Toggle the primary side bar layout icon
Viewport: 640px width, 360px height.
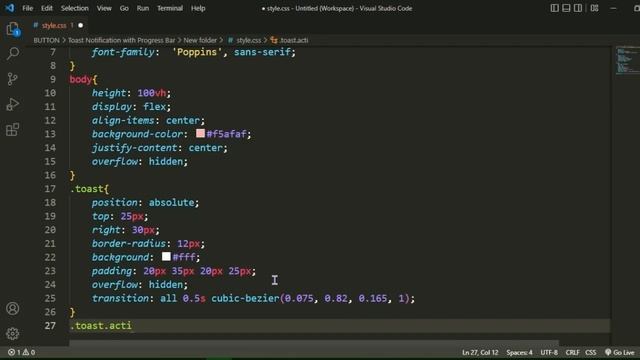pyautogui.click(x=554, y=8)
